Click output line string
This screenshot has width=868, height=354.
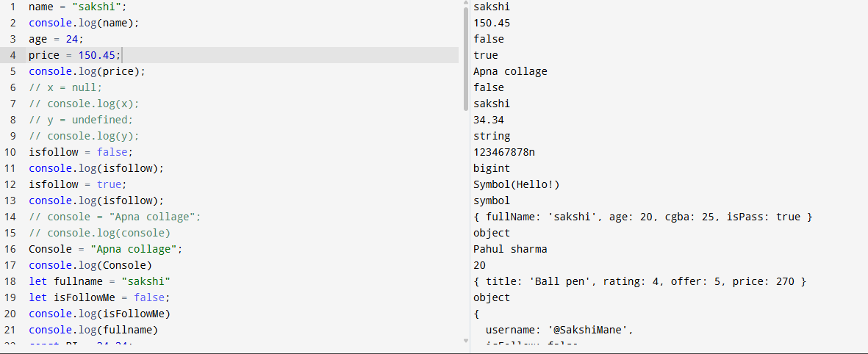(x=492, y=136)
